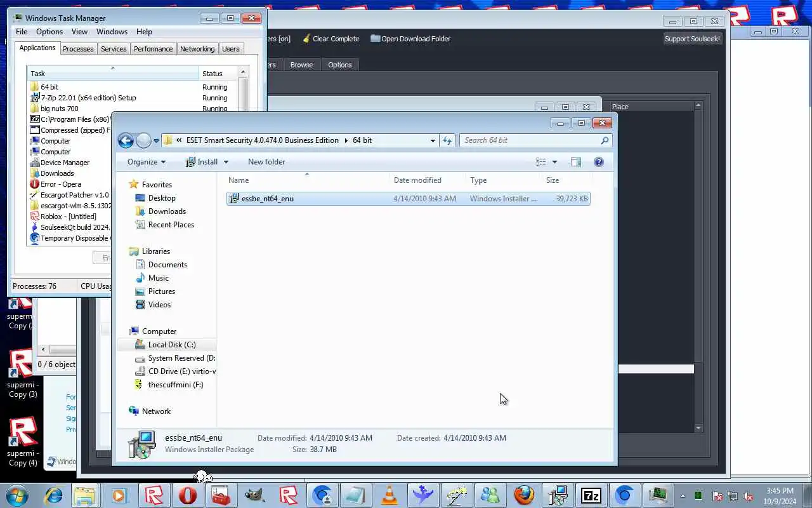Screen dimensions: 812x508
Task: Select Roblox - [Untitled] task in Task Manager
Action: point(69,217)
